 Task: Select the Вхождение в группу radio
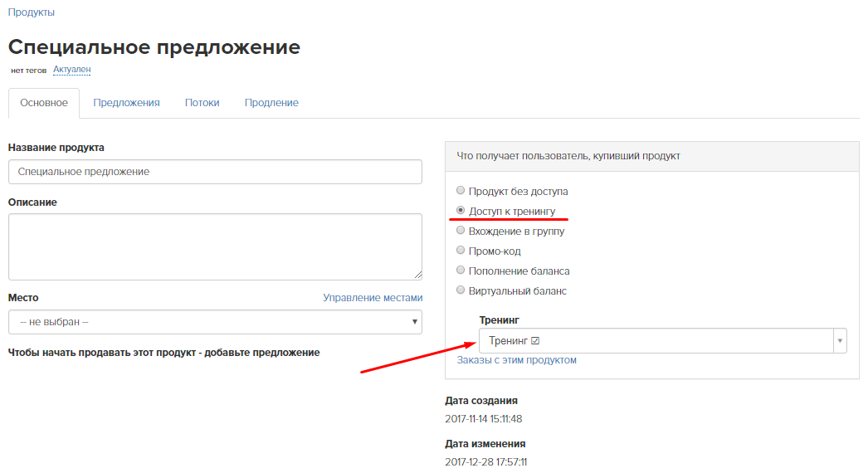tap(460, 231)
